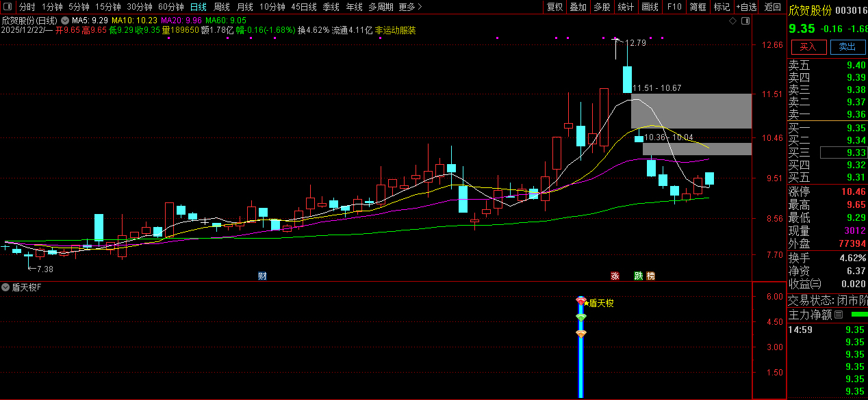
Task: Click the 统计 statistics button
Action: 626,7
